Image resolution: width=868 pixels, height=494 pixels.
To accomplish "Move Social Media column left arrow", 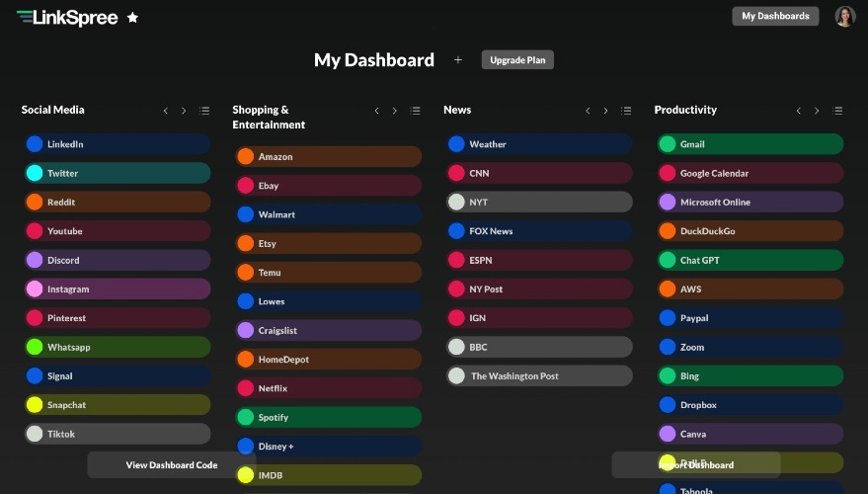I will tap(166, 111).
